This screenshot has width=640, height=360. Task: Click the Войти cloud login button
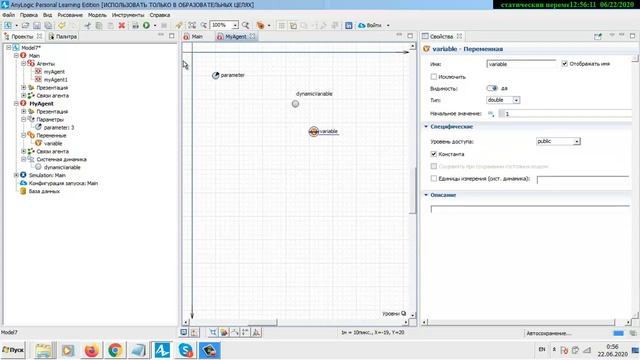[370, 25]
